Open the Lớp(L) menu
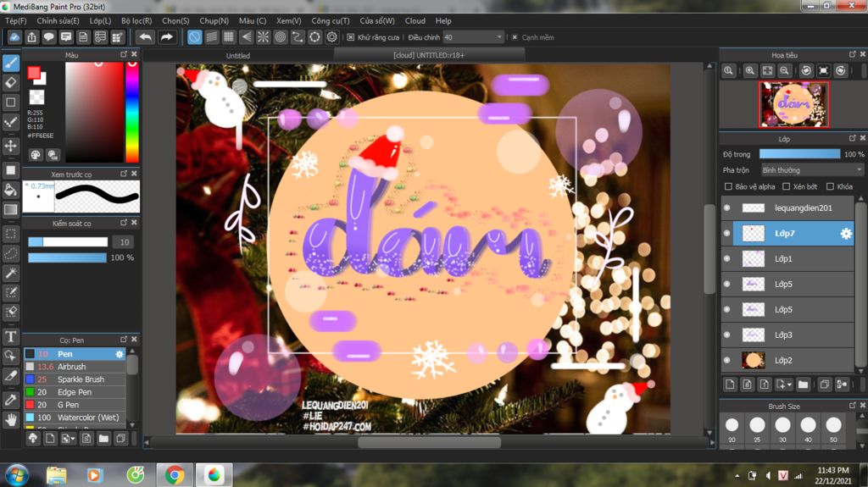This screenshot has height=487, width=868. pos(100,20)
